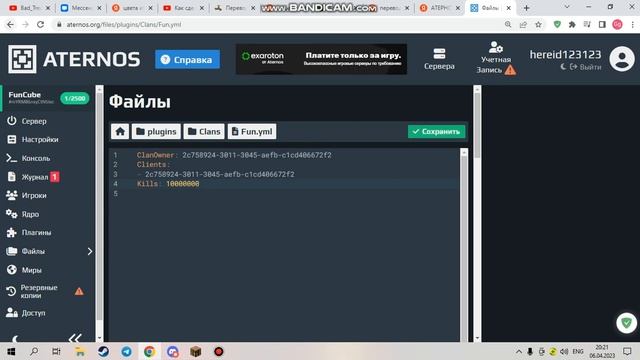Image resolution: width=640 pixels, height=360 pixels.
Task: Click the exaroton advertisement banner
Action: 321,59
